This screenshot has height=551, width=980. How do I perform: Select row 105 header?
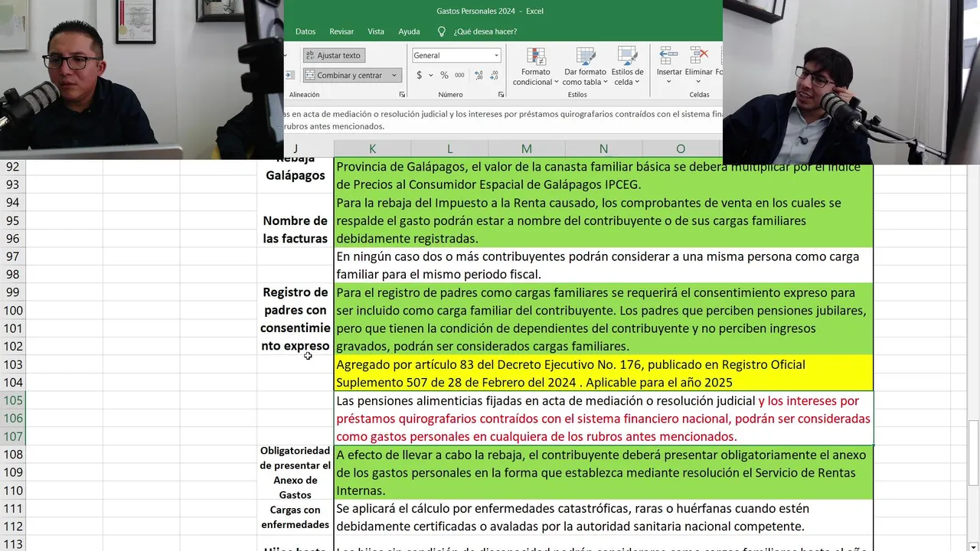tap(12, 400)
